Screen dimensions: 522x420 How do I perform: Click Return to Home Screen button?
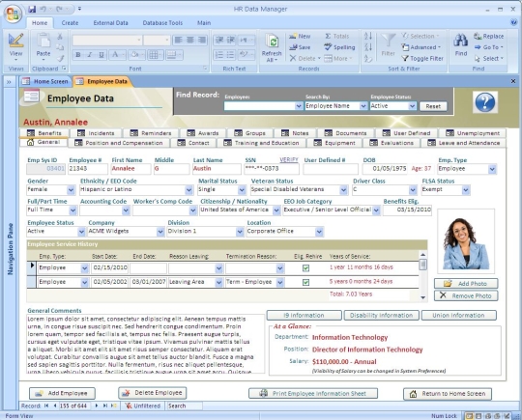coord(448,394)
